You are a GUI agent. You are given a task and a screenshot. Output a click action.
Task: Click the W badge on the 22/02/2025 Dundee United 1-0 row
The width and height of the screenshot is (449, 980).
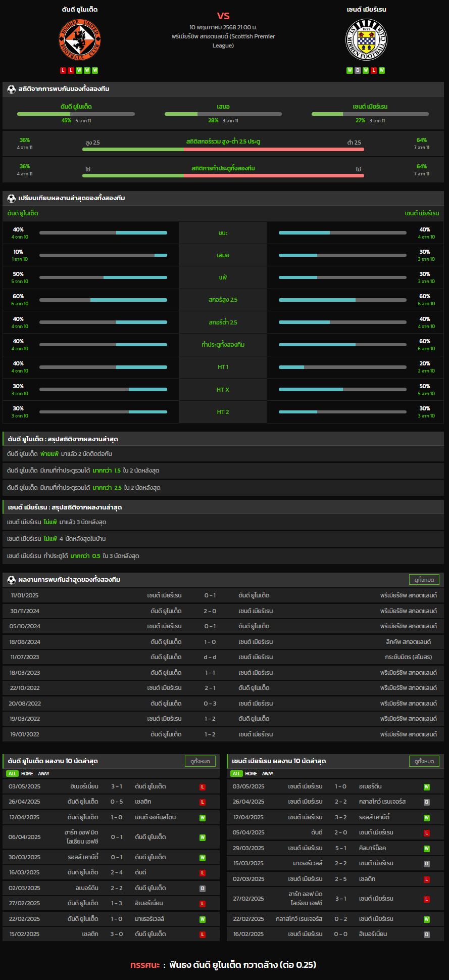(203, 919)
